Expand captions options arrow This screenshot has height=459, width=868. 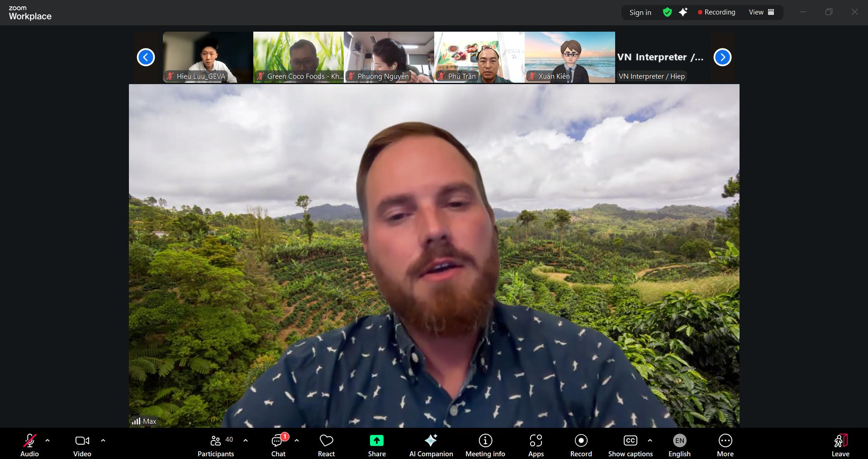650,440
